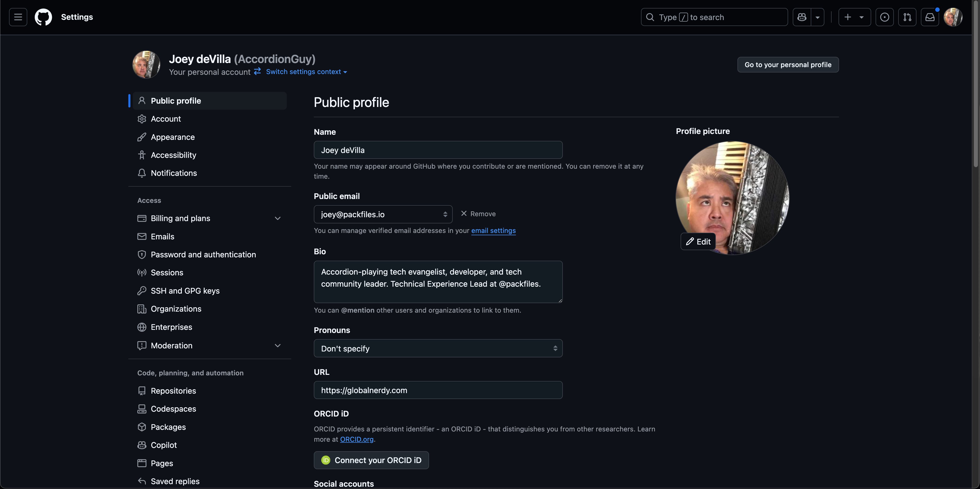Click Connect your ORCID iD button
This screenshot has height=489, width=980.
[371, 460]
